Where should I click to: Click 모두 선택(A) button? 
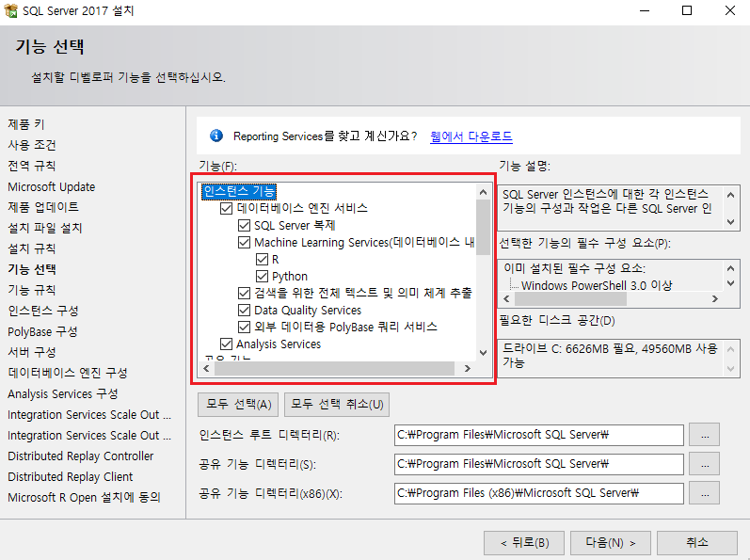point(239,405)
